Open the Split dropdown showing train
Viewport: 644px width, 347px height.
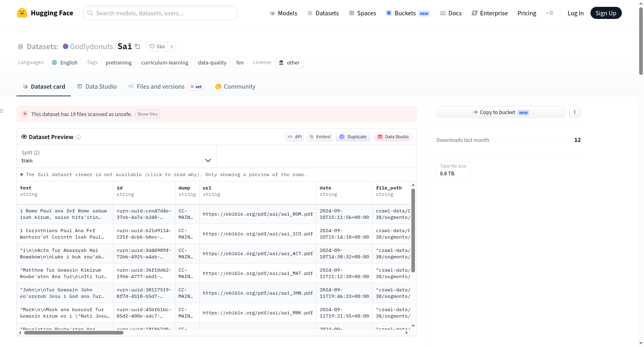pyautogui.click(x=116, y=156)
